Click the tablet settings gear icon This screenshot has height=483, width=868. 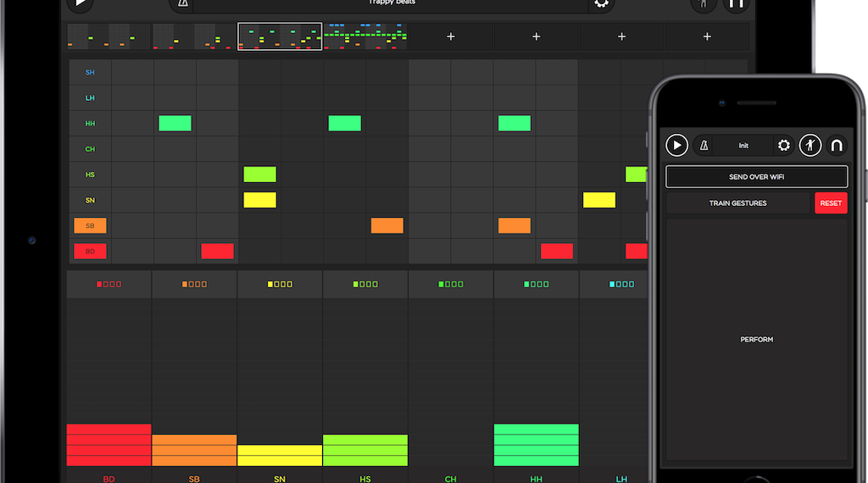[601, 3]
